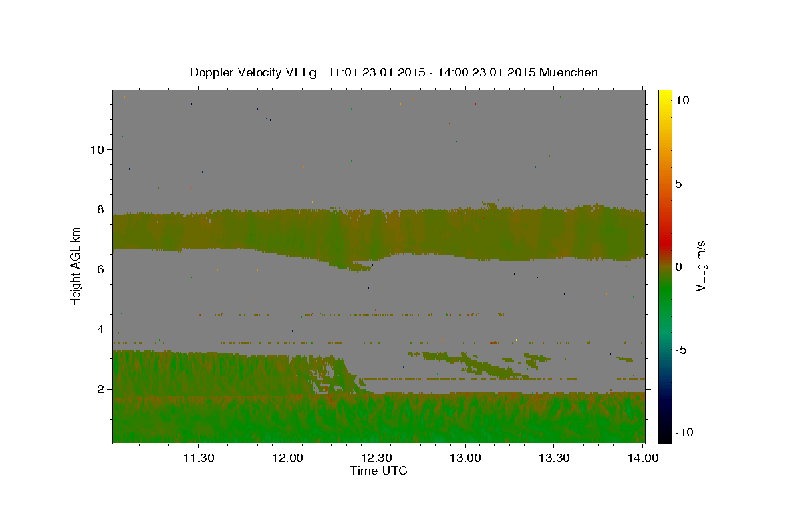Click the 'VELg m/s' colorbar label
The width and height of the screenshot is (798, 532).
pos(700,266)
